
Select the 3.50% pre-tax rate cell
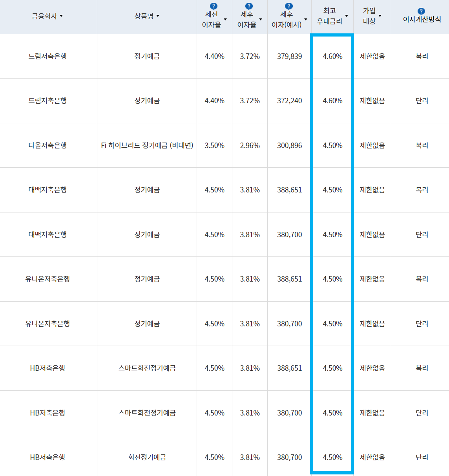pyautogui.click(x=215, y=145)
